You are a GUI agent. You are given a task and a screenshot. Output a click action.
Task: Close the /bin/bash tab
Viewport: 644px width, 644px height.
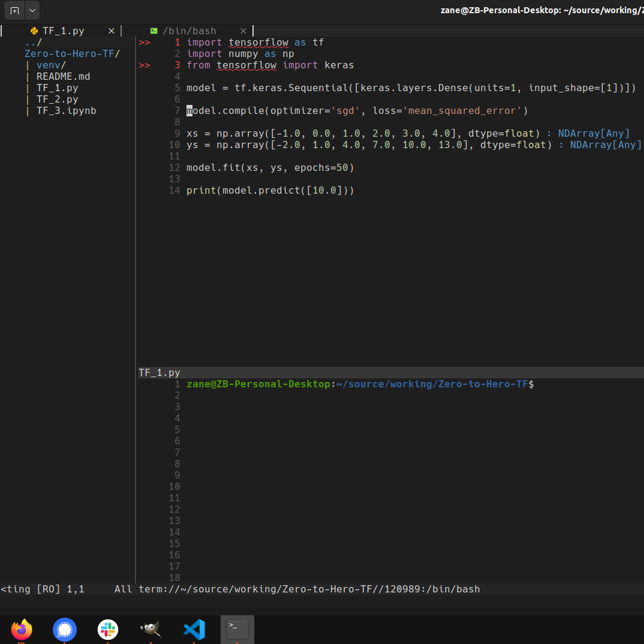click(243, 31)
